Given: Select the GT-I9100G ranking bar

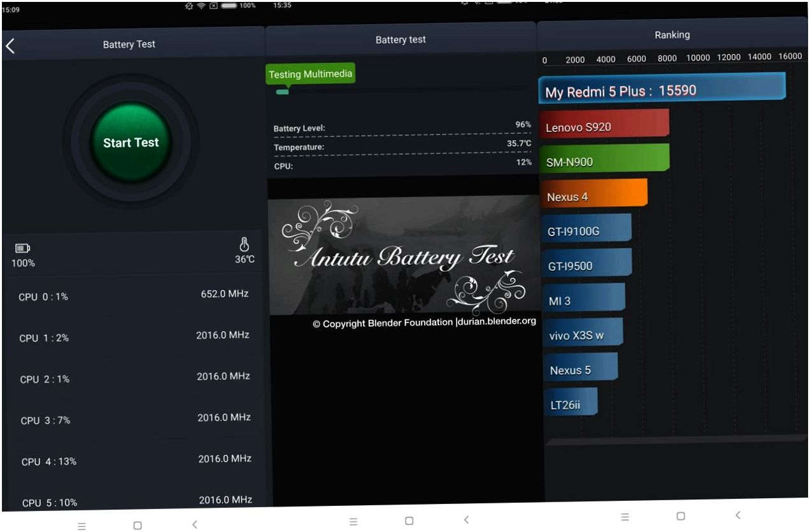Looking at the screenshot, I should coord(586,228).
